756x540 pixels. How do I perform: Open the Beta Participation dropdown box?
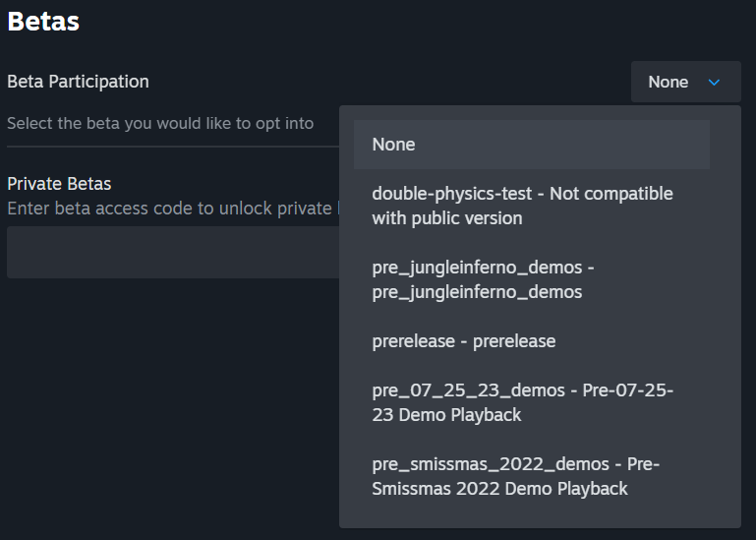(x=685, y=83)
